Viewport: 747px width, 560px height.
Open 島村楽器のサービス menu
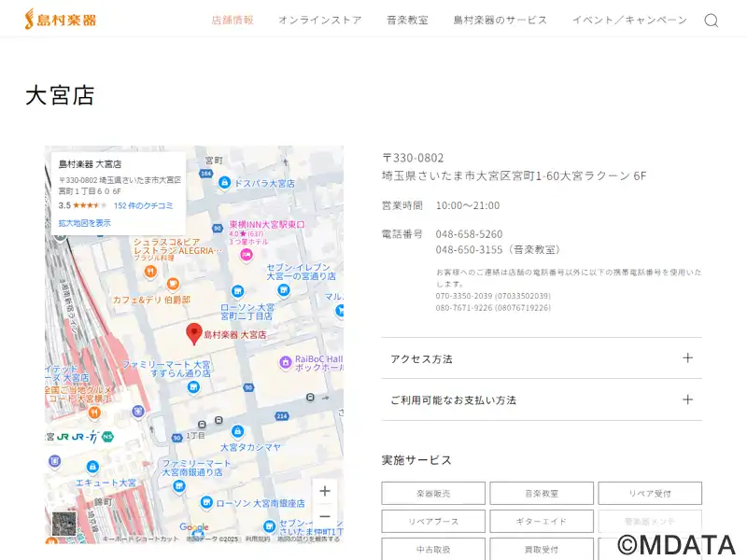click(x=500, y=20)
